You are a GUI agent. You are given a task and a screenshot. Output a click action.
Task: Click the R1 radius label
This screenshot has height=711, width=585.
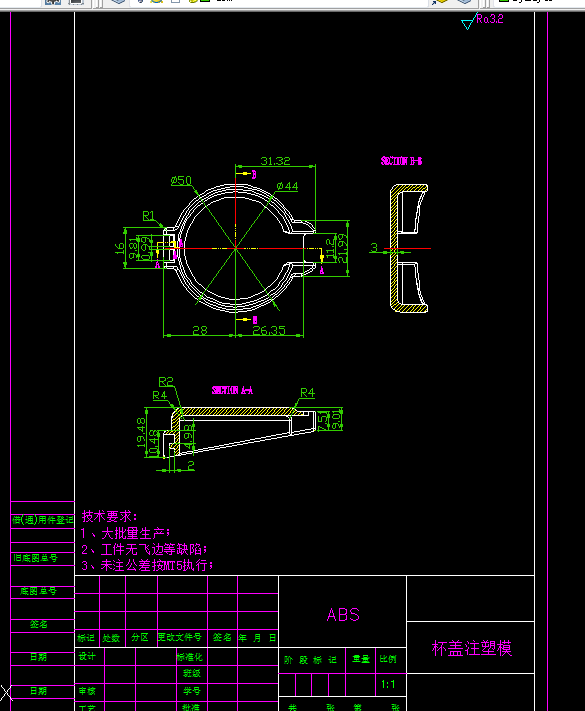148,216
